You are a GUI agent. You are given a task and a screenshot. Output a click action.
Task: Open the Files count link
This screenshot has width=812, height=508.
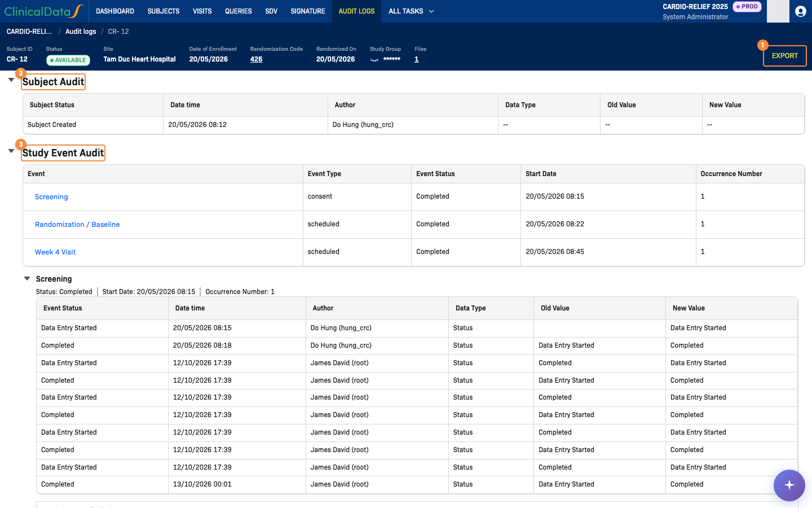click(417, 59)
